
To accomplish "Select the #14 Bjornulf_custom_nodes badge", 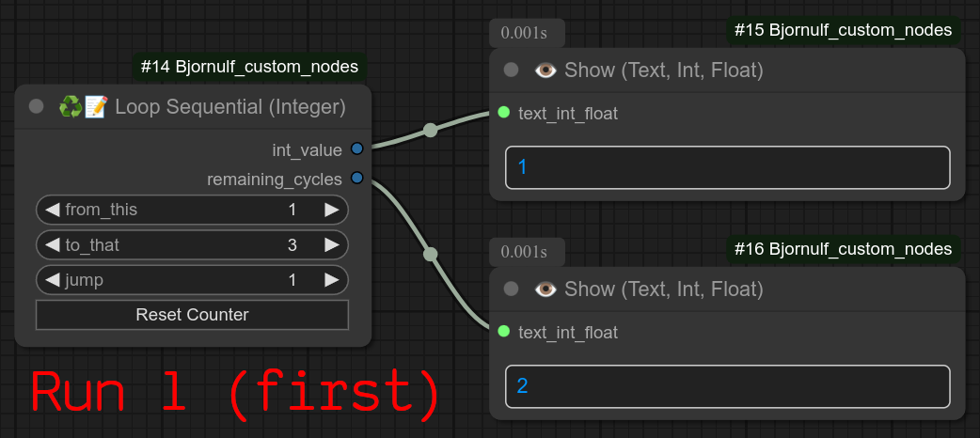I will [249, 67].
